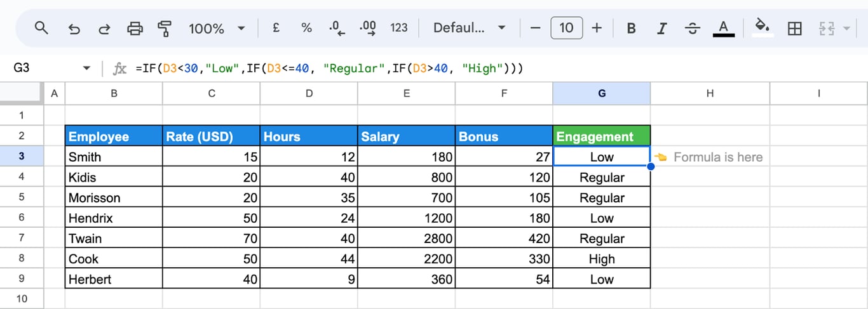Open the zoom 100% dropdown

(217, 29)
